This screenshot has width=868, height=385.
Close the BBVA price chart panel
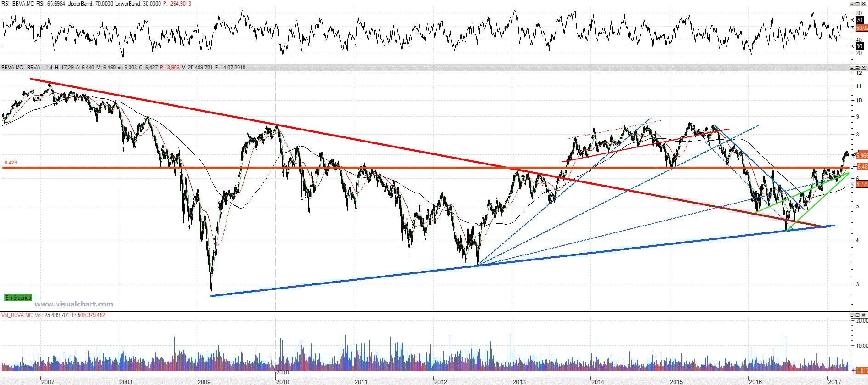[x=864, y=68]
